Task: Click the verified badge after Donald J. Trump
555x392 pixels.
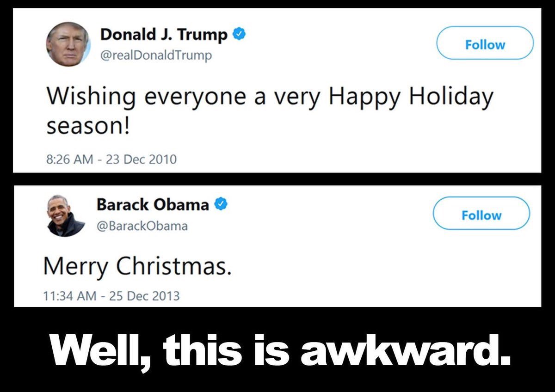Action: pyautogui.click(x=239, y=34)
